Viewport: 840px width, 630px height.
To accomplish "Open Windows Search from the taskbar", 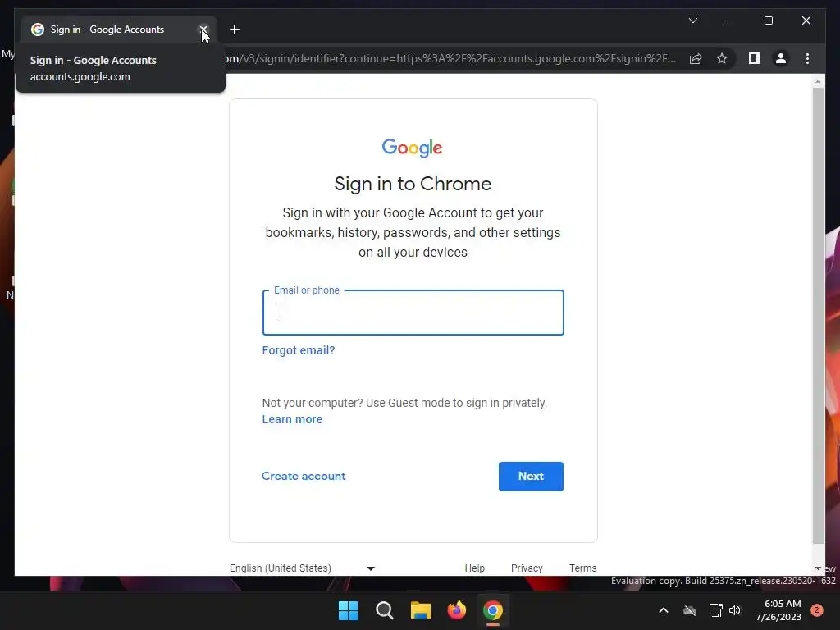I will pos(385,610).
